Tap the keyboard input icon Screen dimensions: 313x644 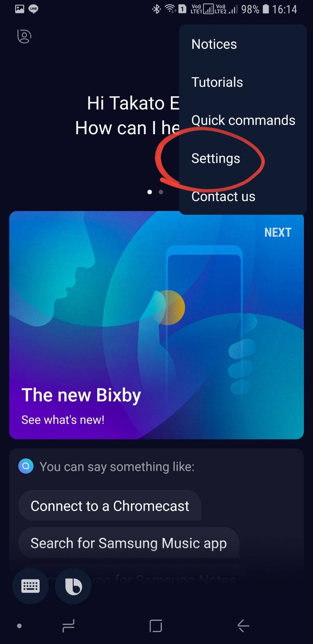pyautogui.click(x=31, y=586)
